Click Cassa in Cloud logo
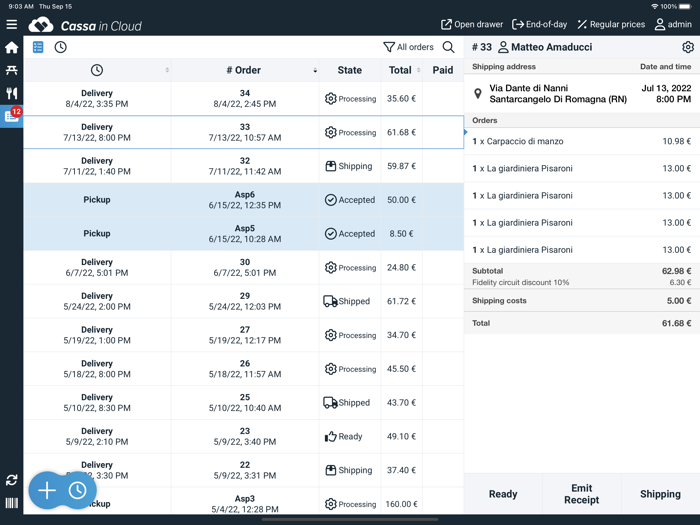This screenshot has width=700, height=525. pos(85,25)
